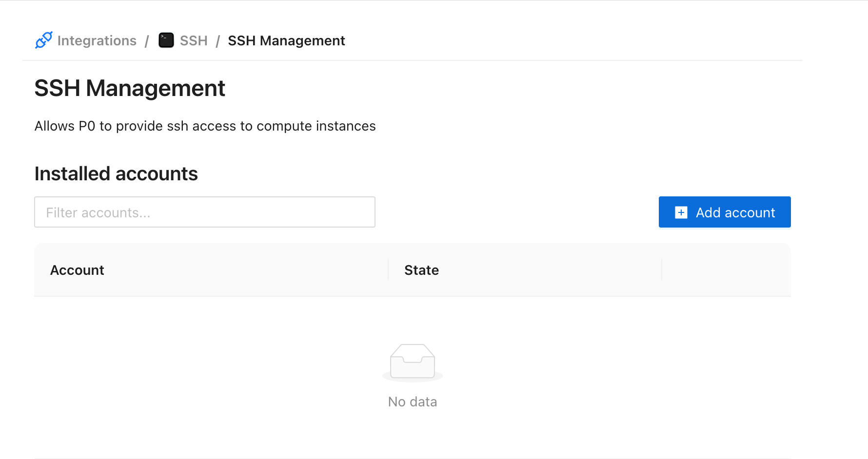Screen dimensions: 868x459
Task: Click the empty inbox tray icon
Action: pyautogui.click(x=413, y=362)
